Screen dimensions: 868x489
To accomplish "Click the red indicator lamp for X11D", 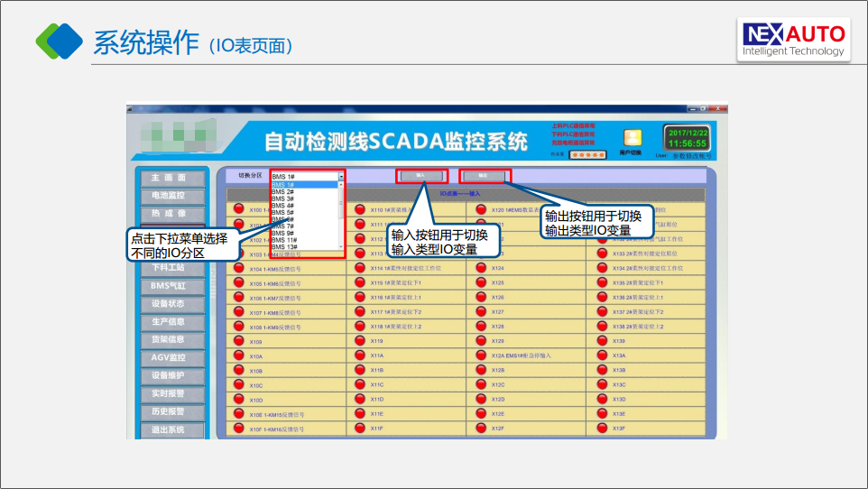I will click(360, 399).
